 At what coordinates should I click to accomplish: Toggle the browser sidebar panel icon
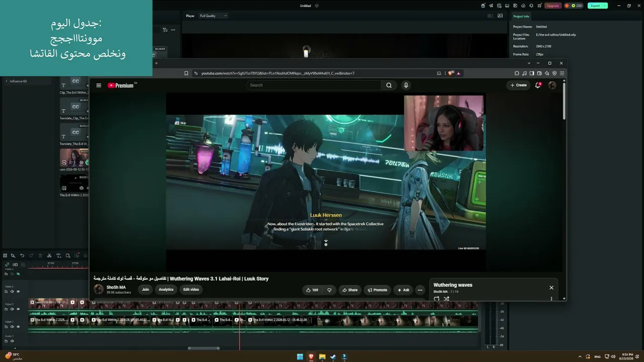[532, 73]
